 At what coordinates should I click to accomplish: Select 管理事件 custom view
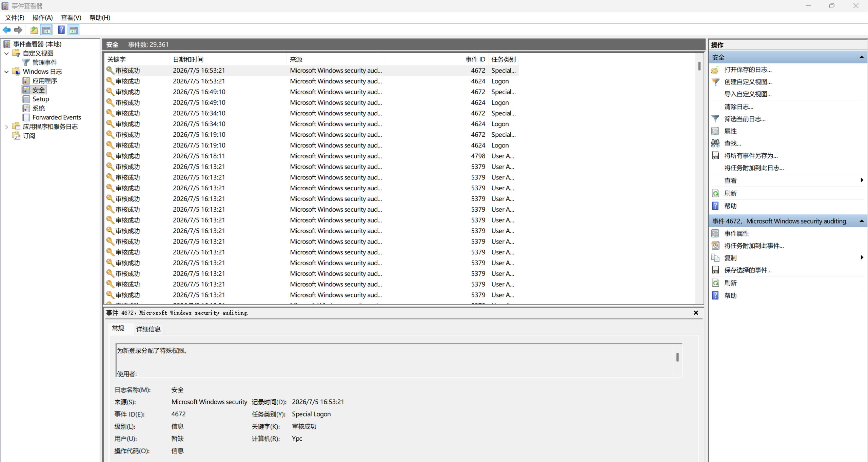click(x=44, y=62)
